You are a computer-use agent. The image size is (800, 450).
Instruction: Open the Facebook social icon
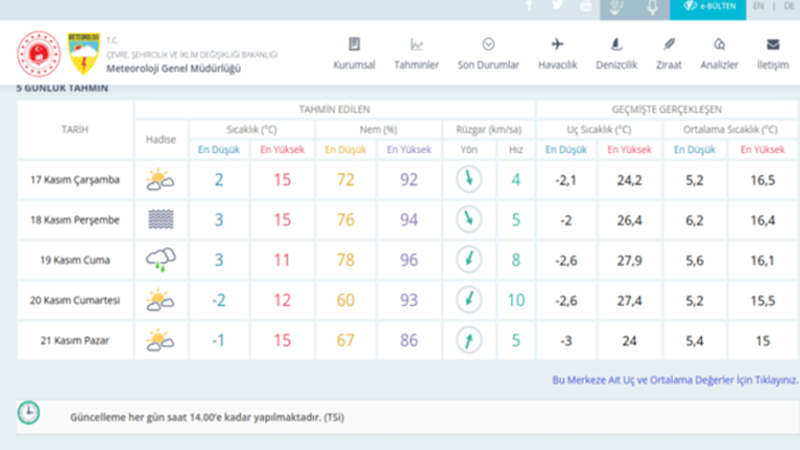pyautogui.click(x=530, y=5)
